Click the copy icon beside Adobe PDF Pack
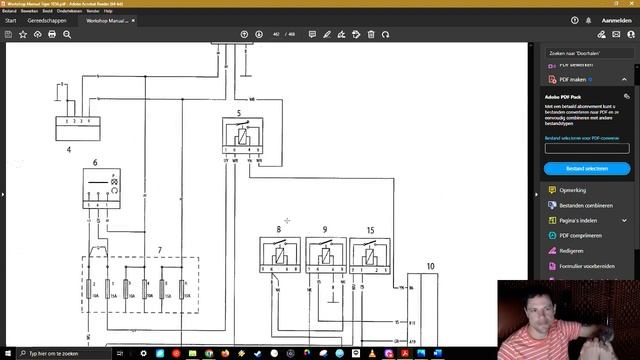The width and height of the screenshot is (640, 360). coord(627,97)
